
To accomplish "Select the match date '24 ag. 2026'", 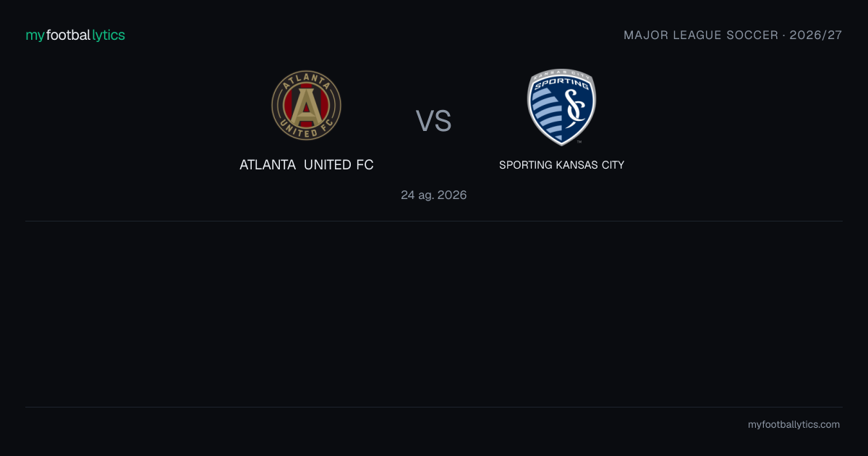I will [x=434, y=195].
